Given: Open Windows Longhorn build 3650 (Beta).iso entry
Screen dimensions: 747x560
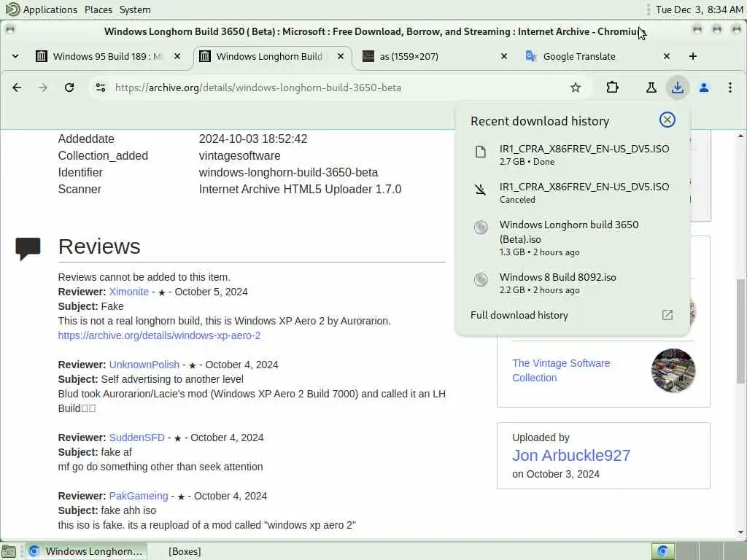Looking at the screenshot, I should (x=573, y=238).
